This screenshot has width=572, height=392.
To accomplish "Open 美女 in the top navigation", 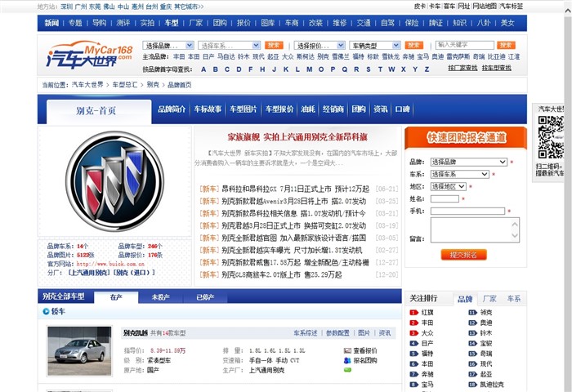I will 507,23.
